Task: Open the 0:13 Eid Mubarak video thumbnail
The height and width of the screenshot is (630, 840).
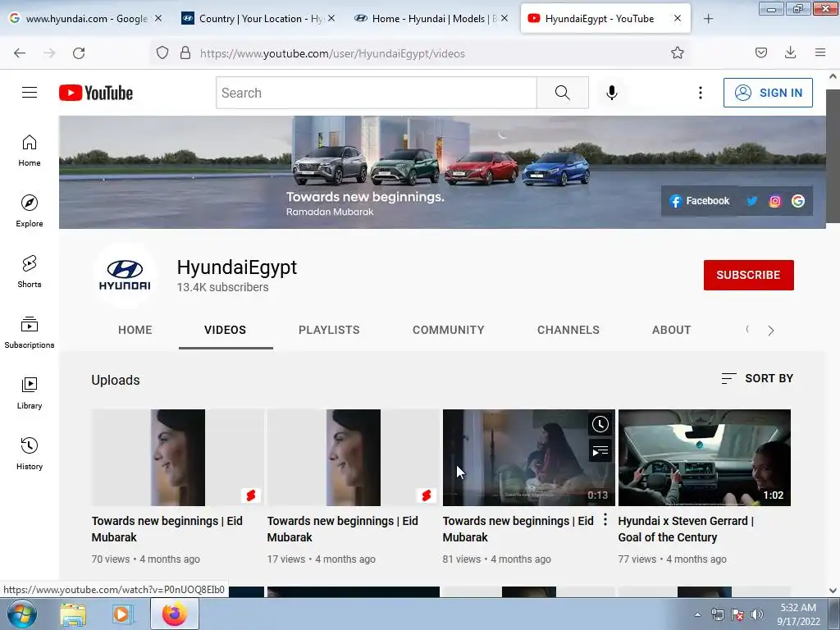Action: click(529, 458)
